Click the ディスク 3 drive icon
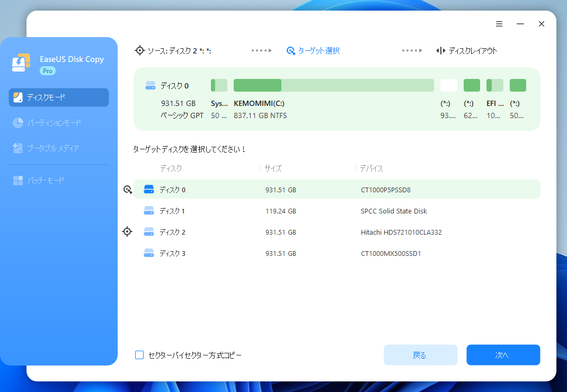Screen dimensions: 567x392 coord(149,253)
